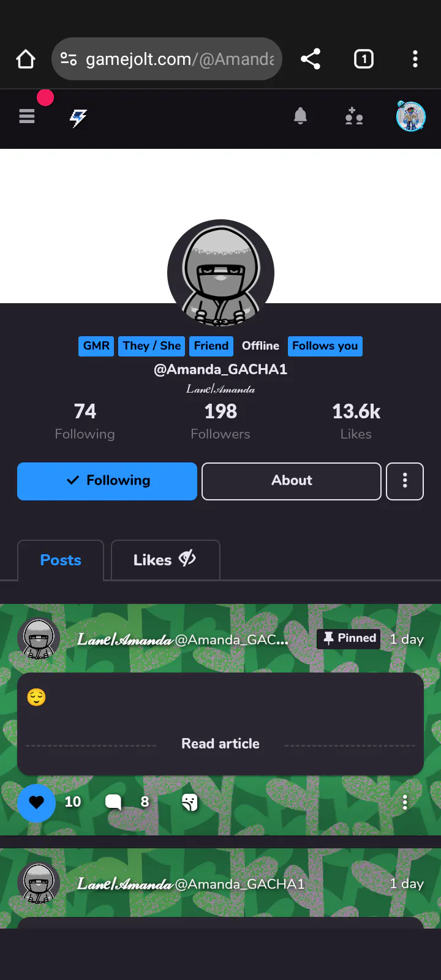This screenshot has width=441, height=980.
Task: Open the hamburger sidebar menu
Action: coord(27,116)
